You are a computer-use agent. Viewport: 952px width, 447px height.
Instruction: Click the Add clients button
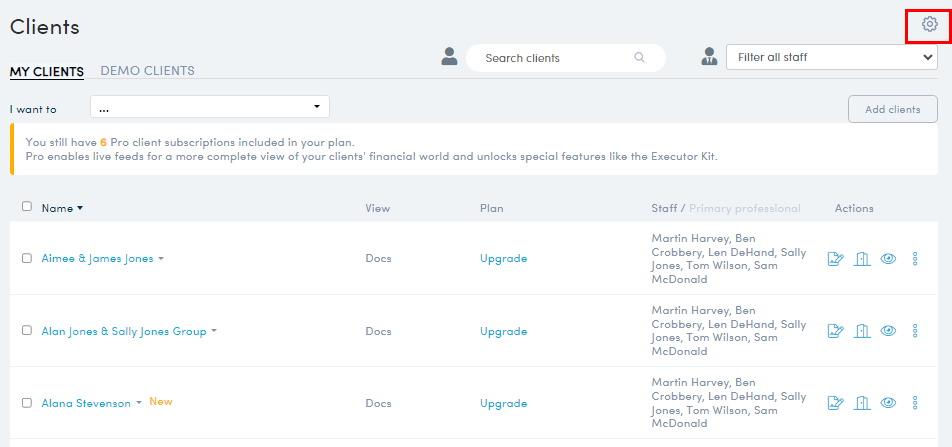pyautogui.click(x=892, y=109)
